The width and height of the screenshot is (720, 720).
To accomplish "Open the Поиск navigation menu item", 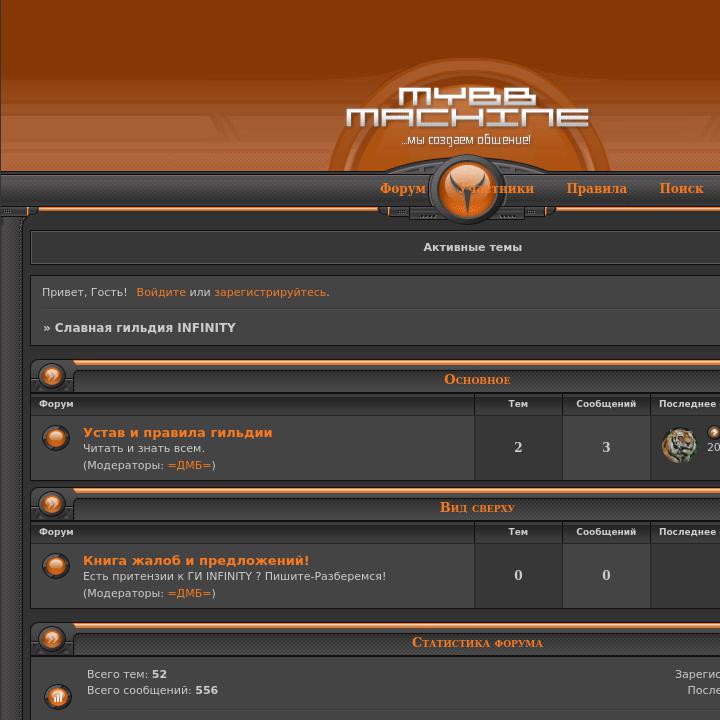I will pyautogui.click(x=681, y=188).
